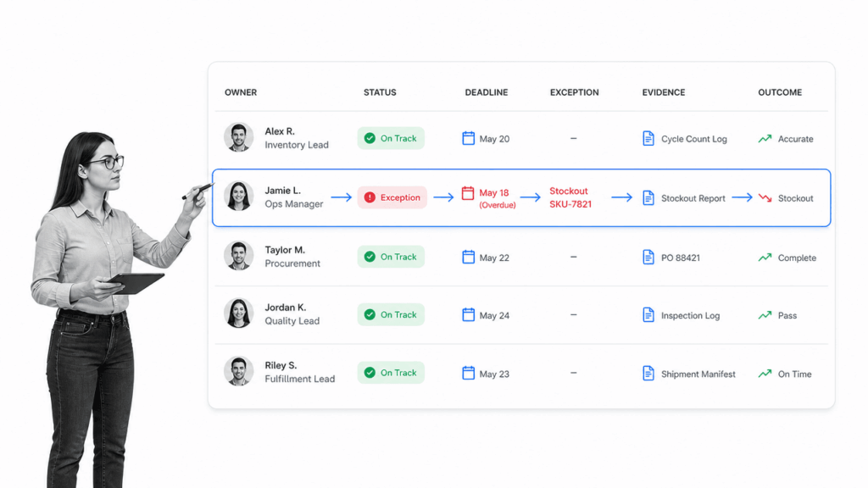
Task: Click the OWNER column header
Action: pos(241,92)
